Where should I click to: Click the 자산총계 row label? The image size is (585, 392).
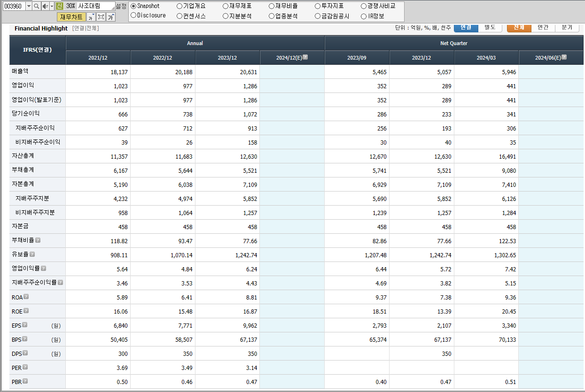tap(23, 155)
